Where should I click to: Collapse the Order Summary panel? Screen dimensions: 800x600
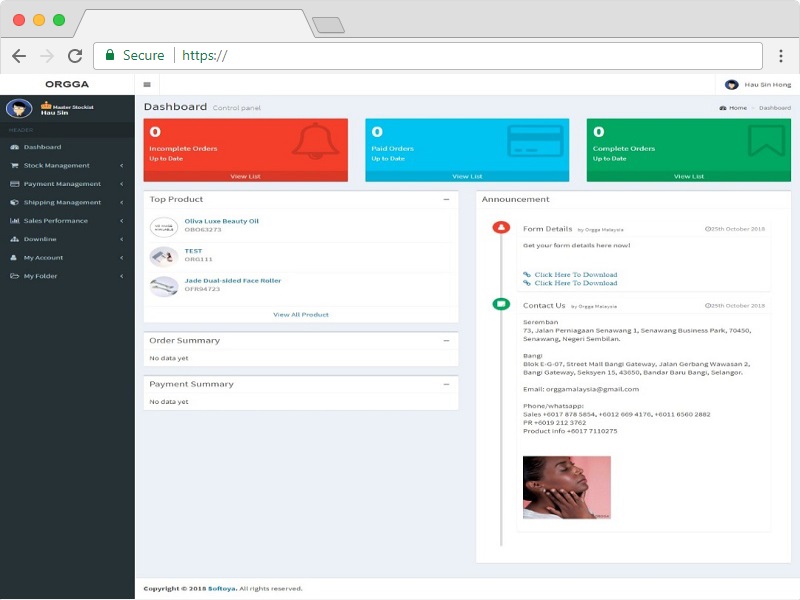tap(446, 341)
